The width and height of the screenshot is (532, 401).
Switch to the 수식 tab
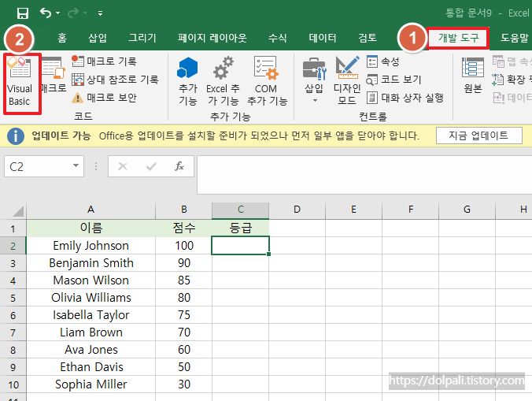pyautogui.click(x=278, y=38)
